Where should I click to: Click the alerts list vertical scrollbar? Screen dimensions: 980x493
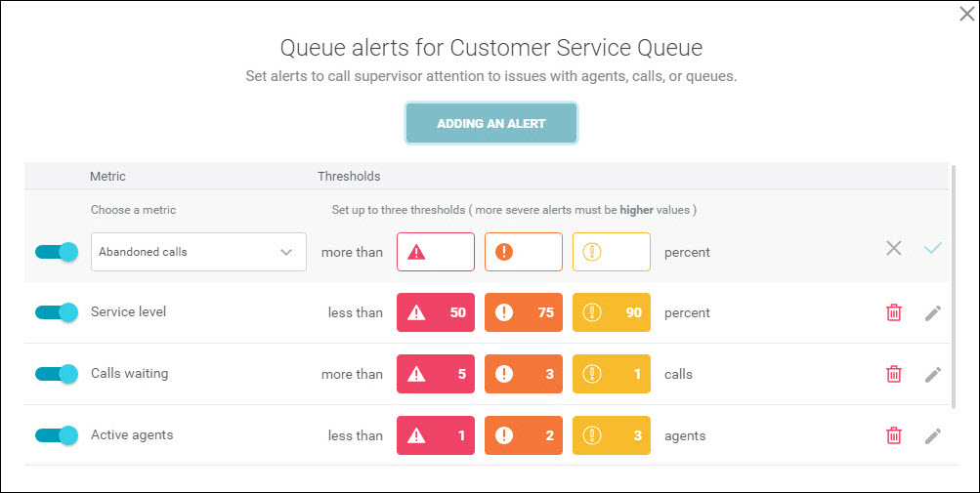tap(953, 286)
